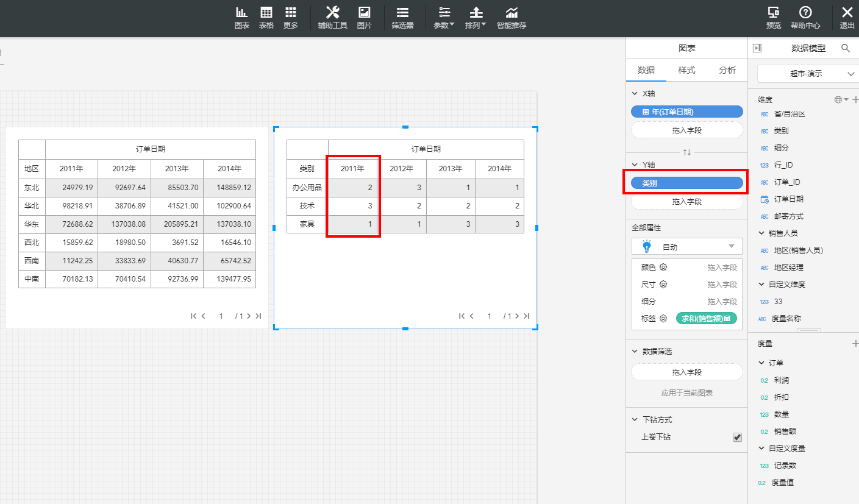The width and height of the screenshot is (859, 504).
Task: Open the 筛选器 filter tool
Action: (402, 18)
